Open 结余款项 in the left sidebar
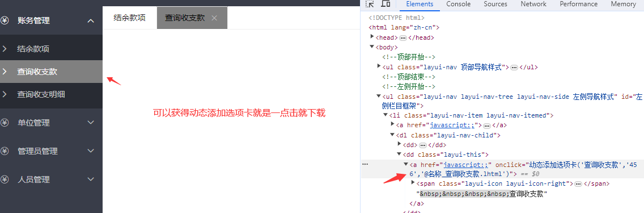 click(51, 49)
